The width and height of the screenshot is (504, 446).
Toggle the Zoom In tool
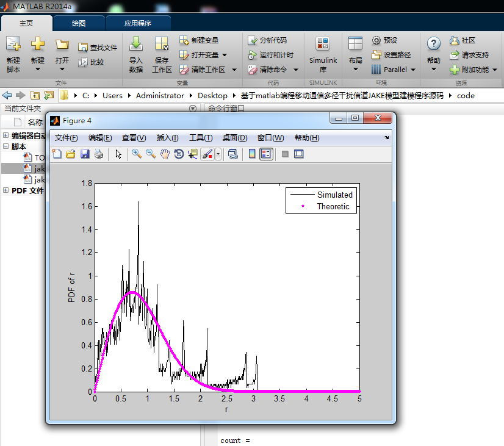tap(137, 154)
